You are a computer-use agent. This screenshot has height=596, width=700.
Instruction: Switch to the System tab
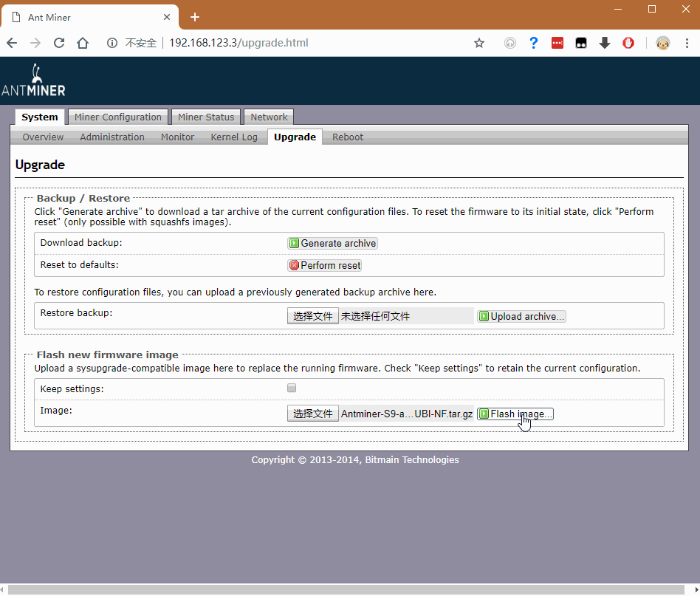click(40, 117)
